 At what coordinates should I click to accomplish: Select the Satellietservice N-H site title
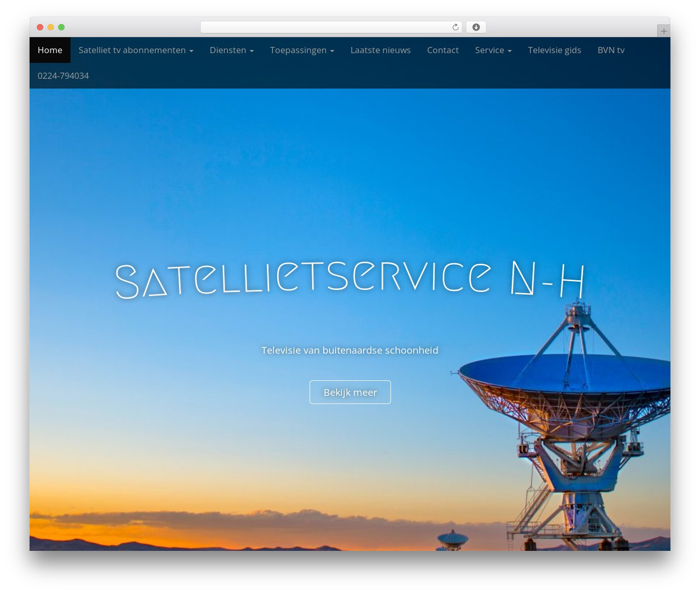point(350,279)
